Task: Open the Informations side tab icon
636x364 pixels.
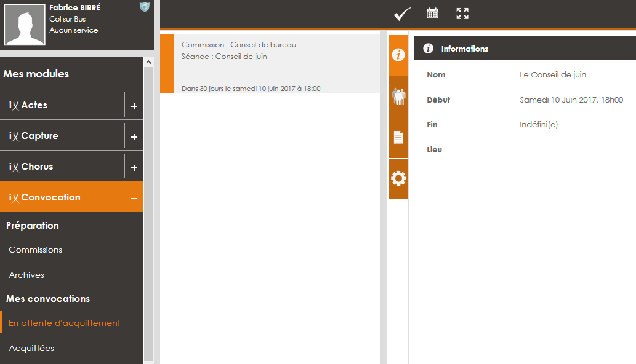Action: (x=398, y=55)
